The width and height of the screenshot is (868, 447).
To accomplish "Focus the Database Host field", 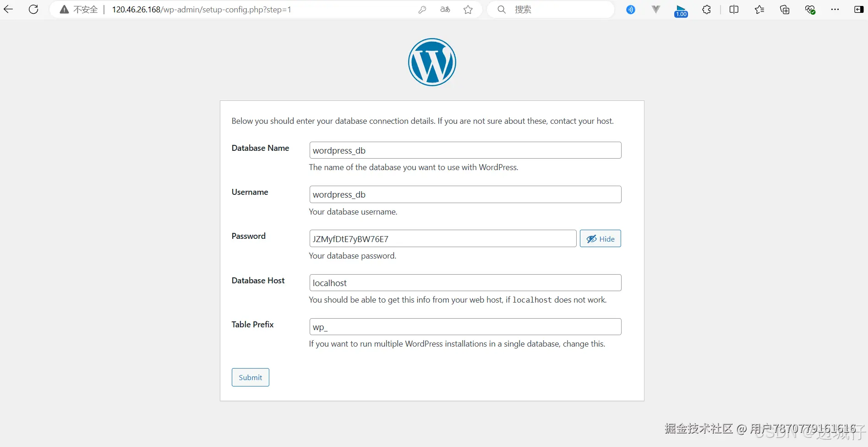I will click(465, 282).
